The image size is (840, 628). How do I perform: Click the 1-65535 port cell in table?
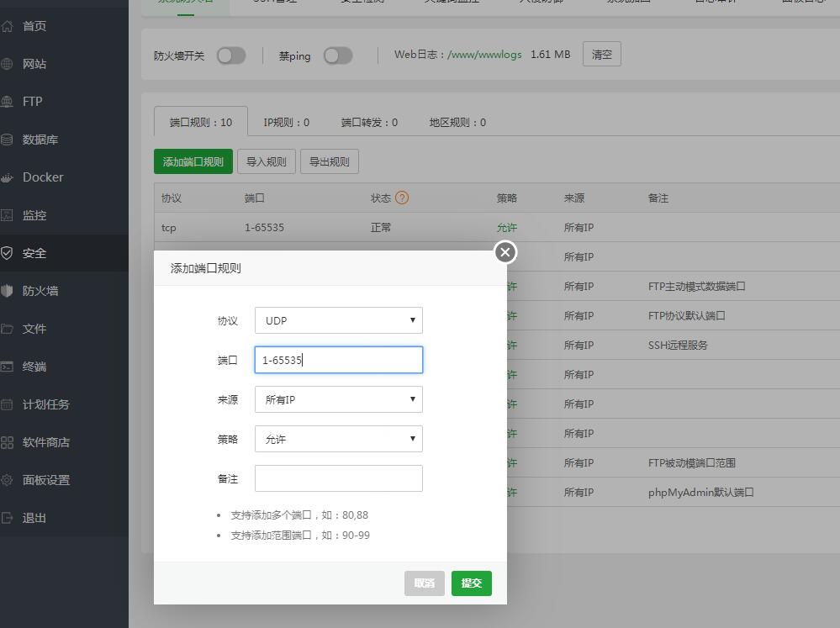point(264,227)
